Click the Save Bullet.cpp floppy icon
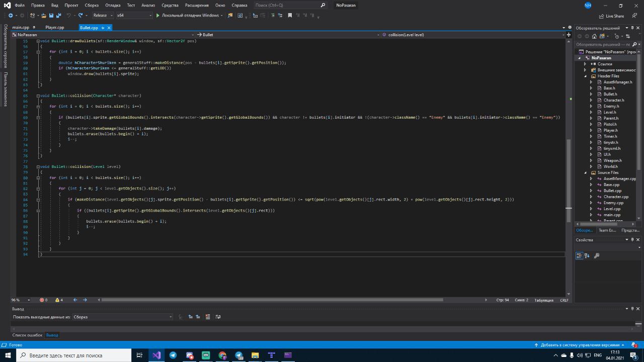The width and height of the screenshot is (644, 362). (51, 16)
